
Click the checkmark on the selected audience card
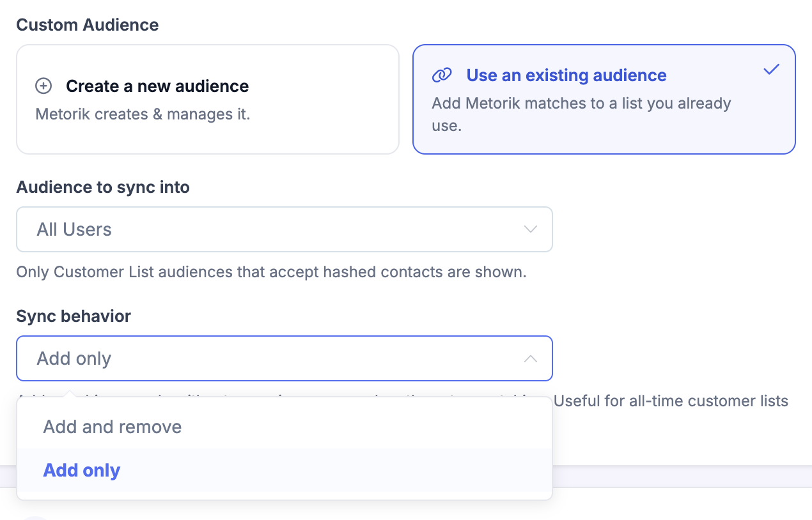coord(772,69)
